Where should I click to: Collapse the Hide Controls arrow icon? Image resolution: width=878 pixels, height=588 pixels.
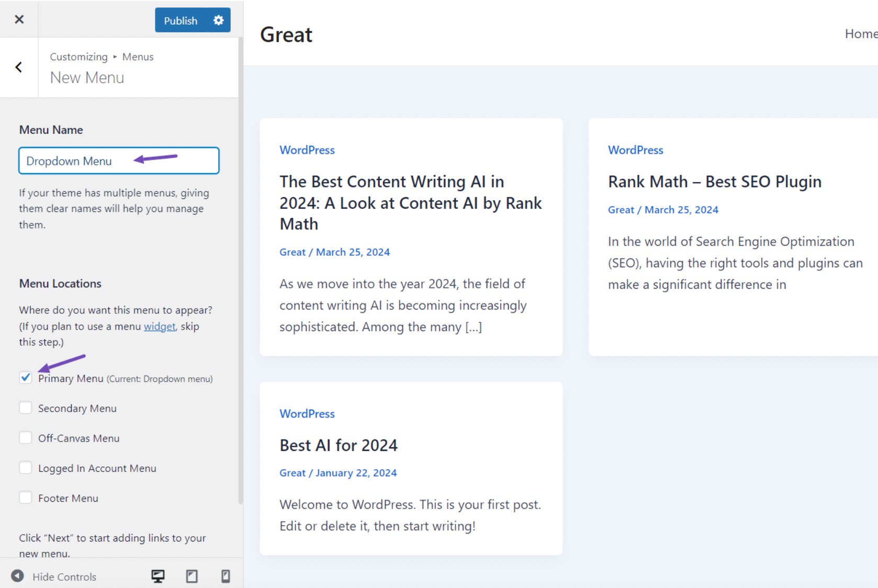coord(18,576)
